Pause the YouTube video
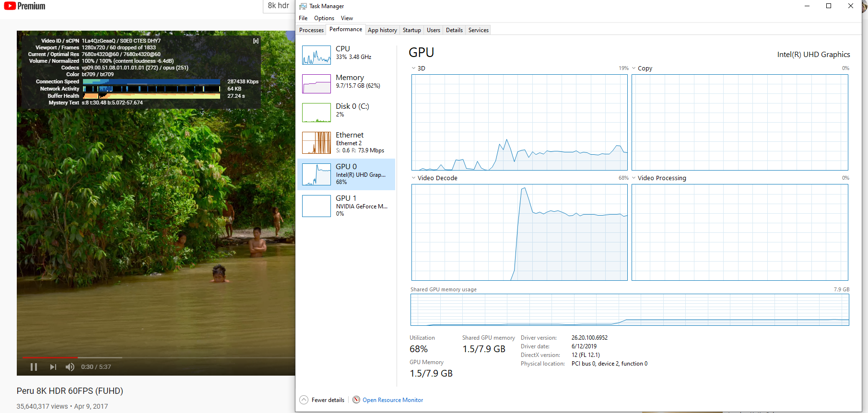This screenshot has width=868, height=413. point(34,367)
